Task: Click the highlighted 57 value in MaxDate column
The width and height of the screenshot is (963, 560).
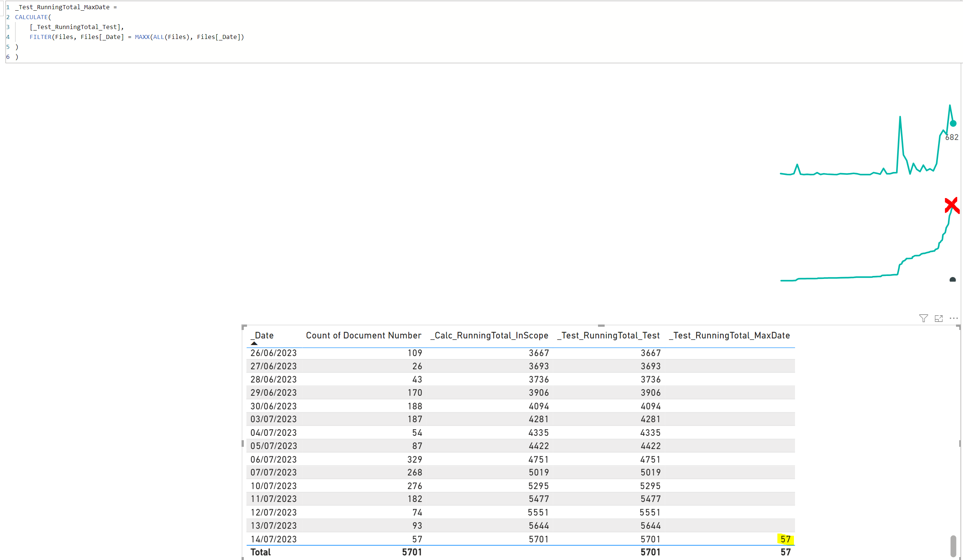Action: (x=786, y=539)
